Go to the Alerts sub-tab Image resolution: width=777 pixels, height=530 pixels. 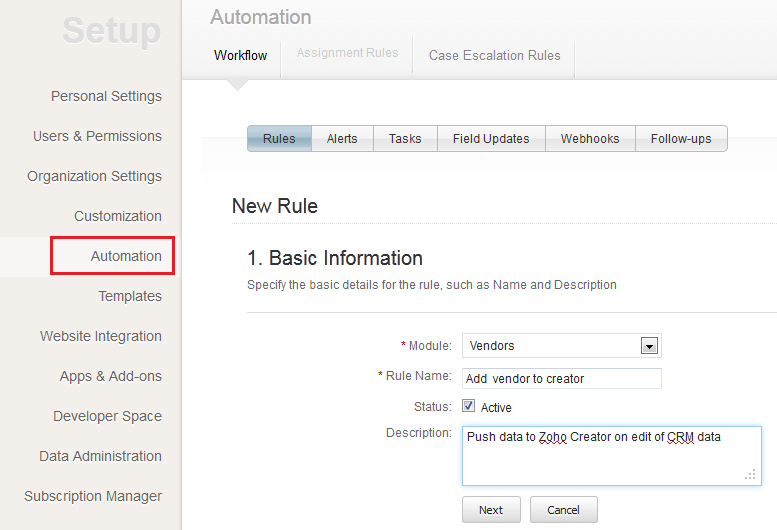click(342, 139)
